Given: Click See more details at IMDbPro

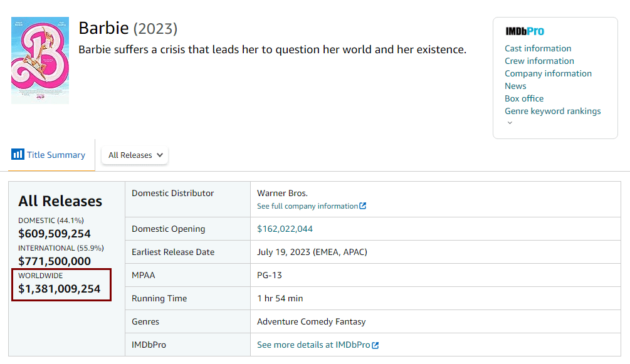Looking at the screenshot, I should coord(313,345).
